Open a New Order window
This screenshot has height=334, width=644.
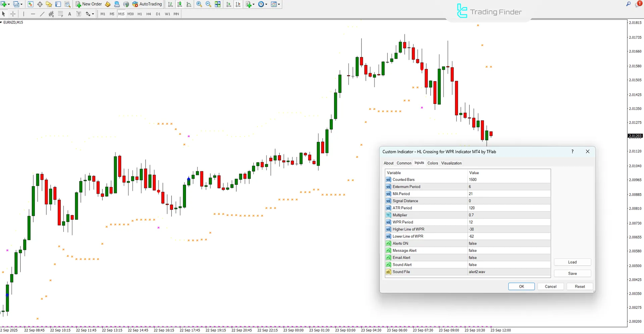88,4
